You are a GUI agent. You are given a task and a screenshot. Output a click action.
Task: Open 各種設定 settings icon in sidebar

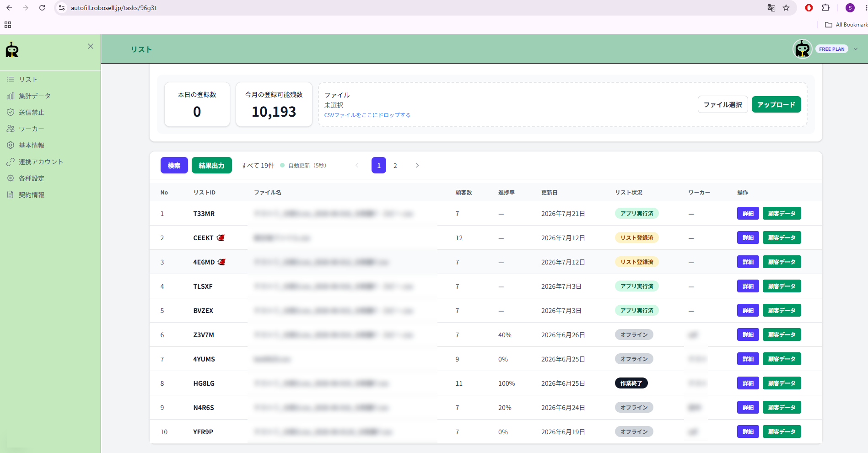coord(11,178)
